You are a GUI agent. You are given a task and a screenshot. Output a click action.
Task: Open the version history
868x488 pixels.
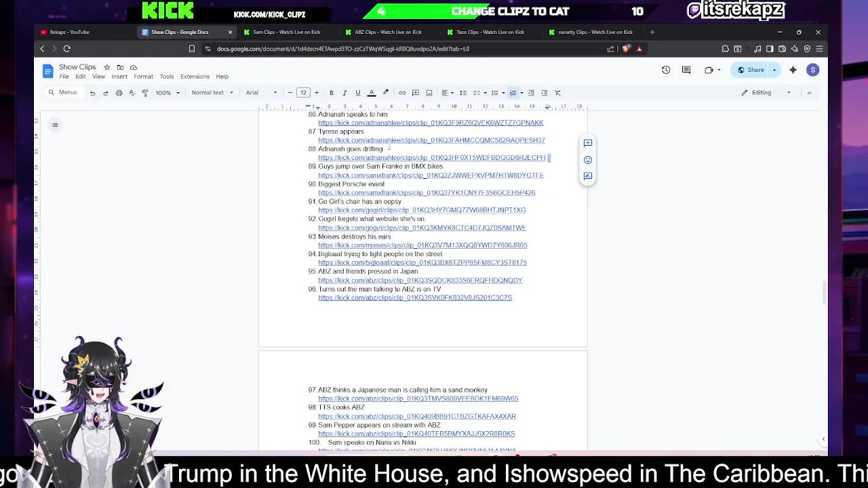click(x=666, y=70)
